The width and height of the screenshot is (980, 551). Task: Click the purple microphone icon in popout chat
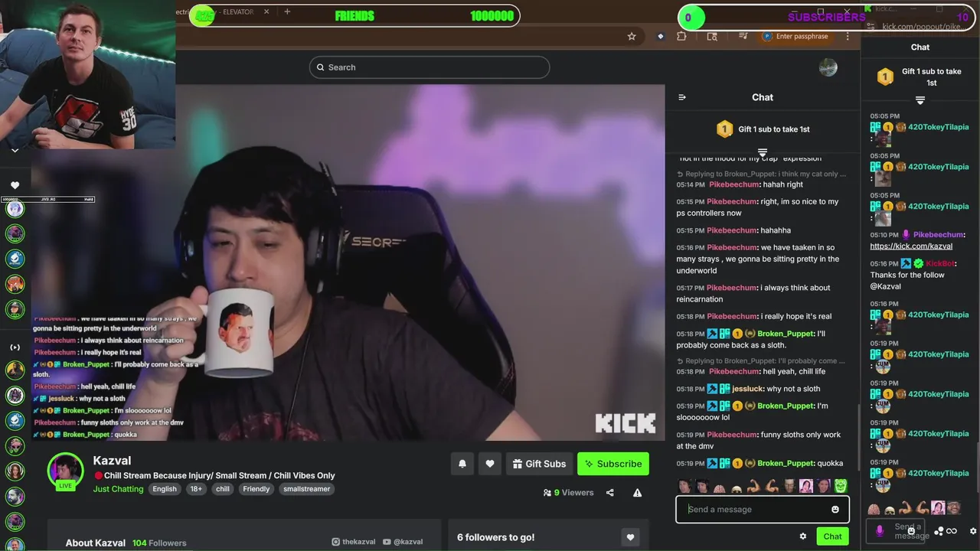pyautogui.click(x=880, y=530)
